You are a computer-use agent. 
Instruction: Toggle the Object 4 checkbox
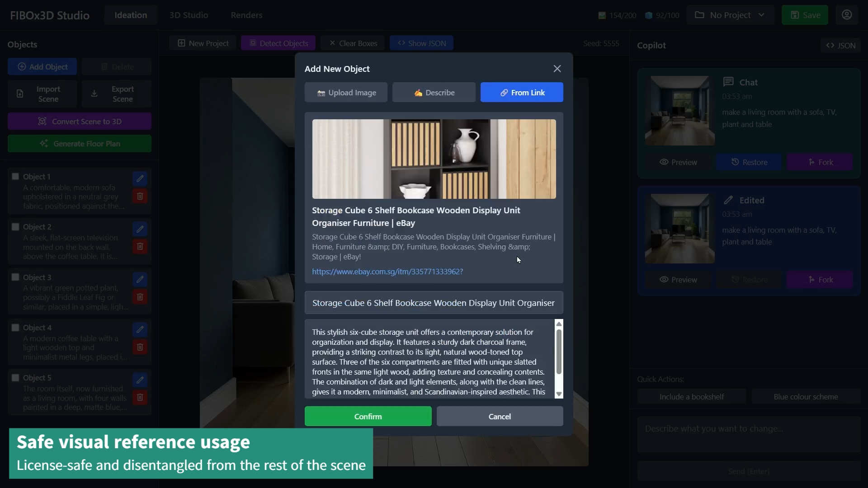click(15, 328)
